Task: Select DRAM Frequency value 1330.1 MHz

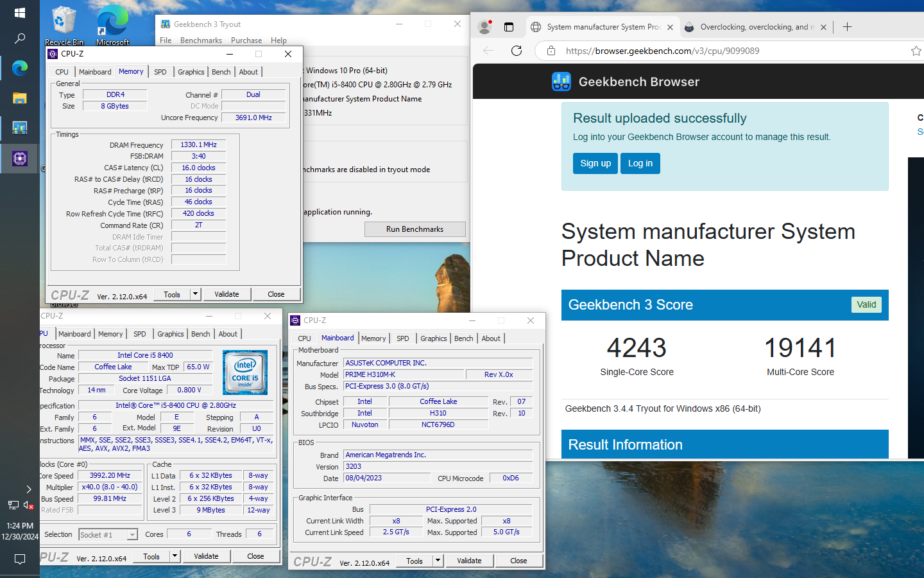Action: pos(198,144)
